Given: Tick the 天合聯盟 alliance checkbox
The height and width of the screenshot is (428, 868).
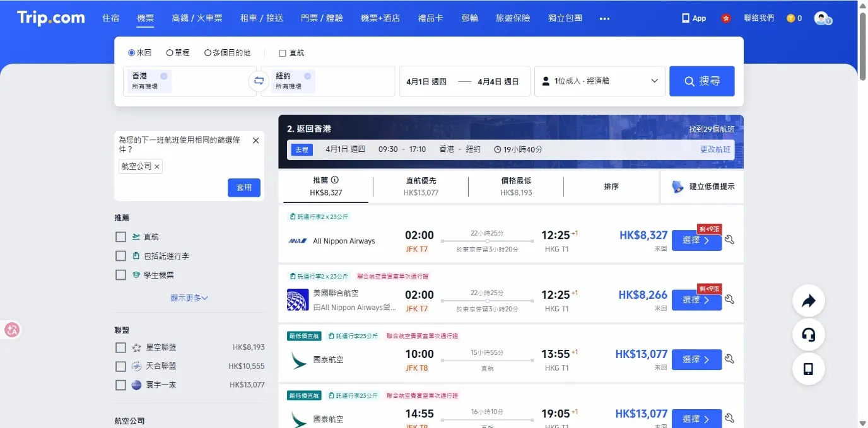Looking at the screenshot, I should click(x=120, y=366).
